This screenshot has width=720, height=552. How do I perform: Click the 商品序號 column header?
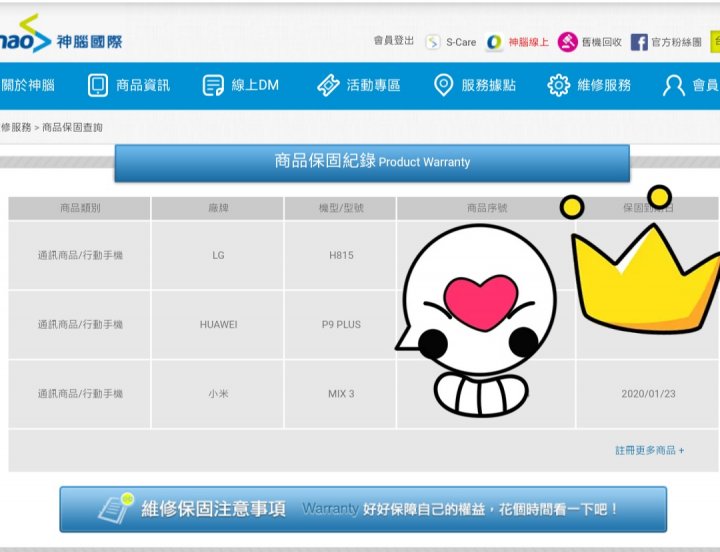486,208
